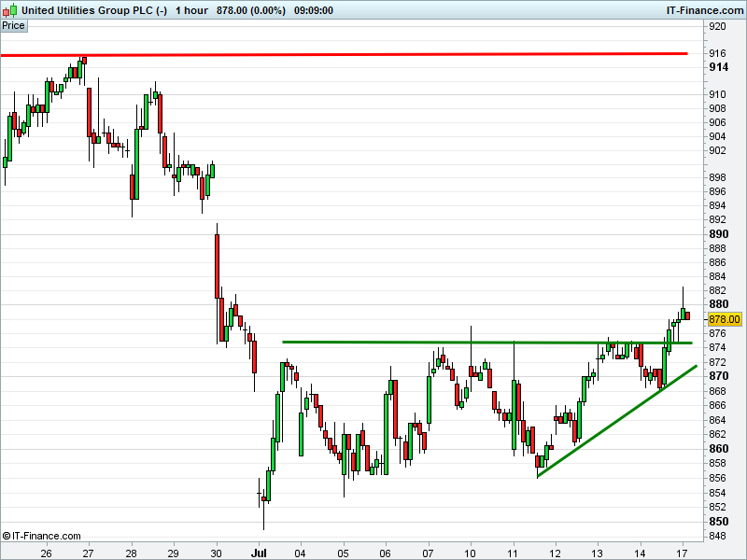Select the red horizontal resistance line
This screenshot has width=747, height=560.
344,54
